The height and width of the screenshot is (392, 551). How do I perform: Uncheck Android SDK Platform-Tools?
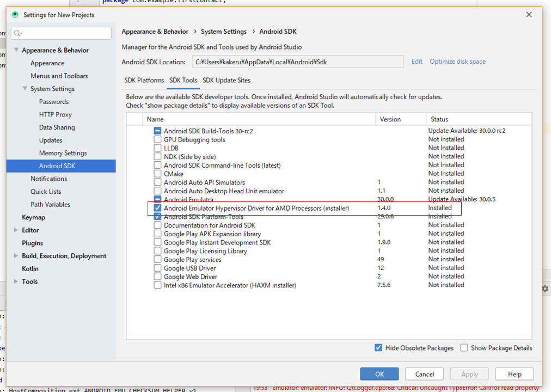(157, 216)
